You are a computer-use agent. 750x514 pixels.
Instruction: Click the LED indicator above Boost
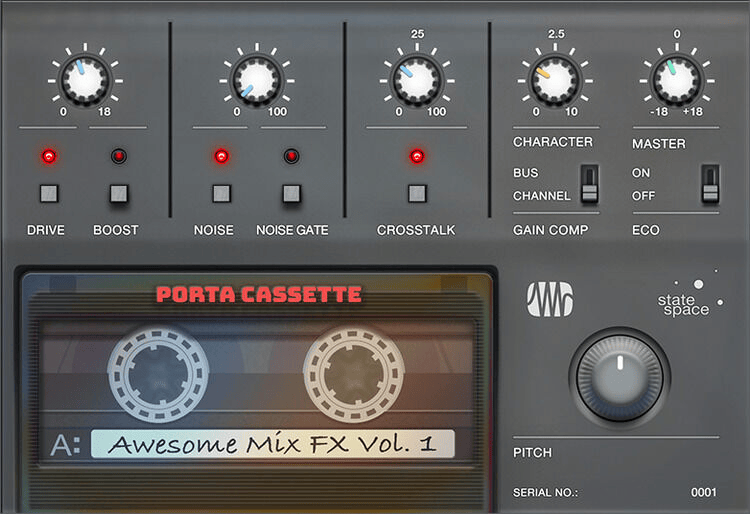pyautogui.click(x=119, y=157)
